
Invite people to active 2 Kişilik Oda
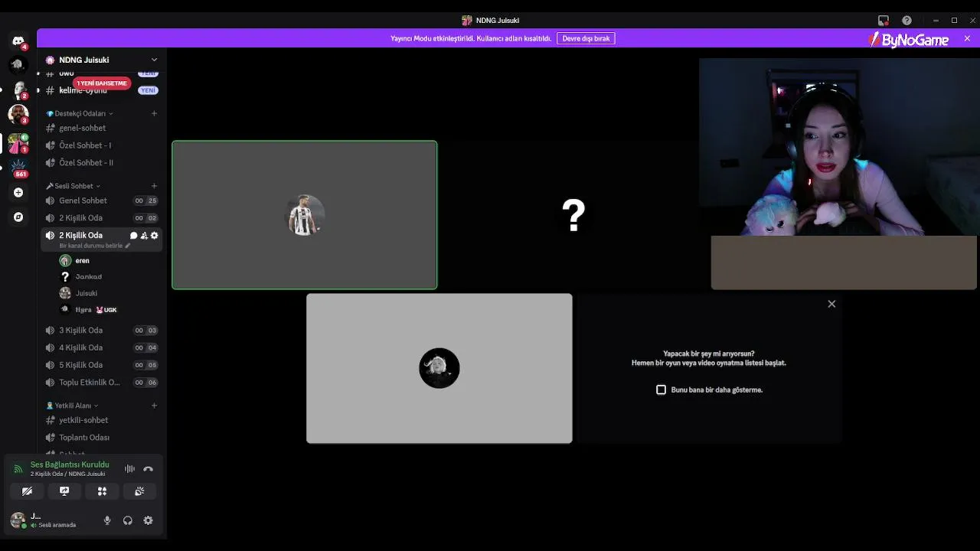pos(144,236)
